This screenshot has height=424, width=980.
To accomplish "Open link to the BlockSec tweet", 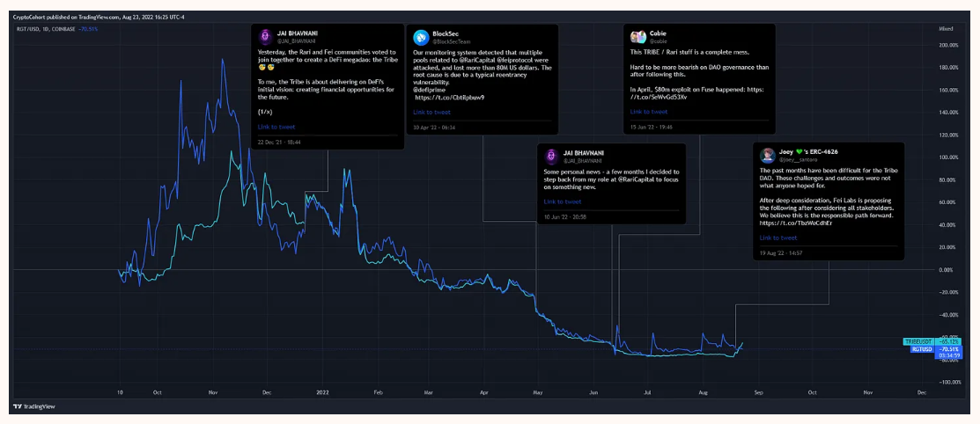I will coord(431,112).
